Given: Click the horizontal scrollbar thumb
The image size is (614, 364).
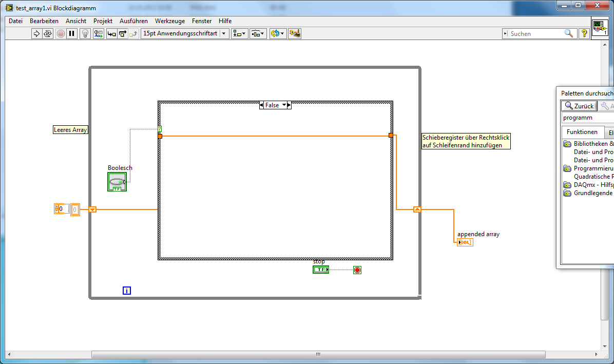Looking at the screenshot, I should [318, 354].
